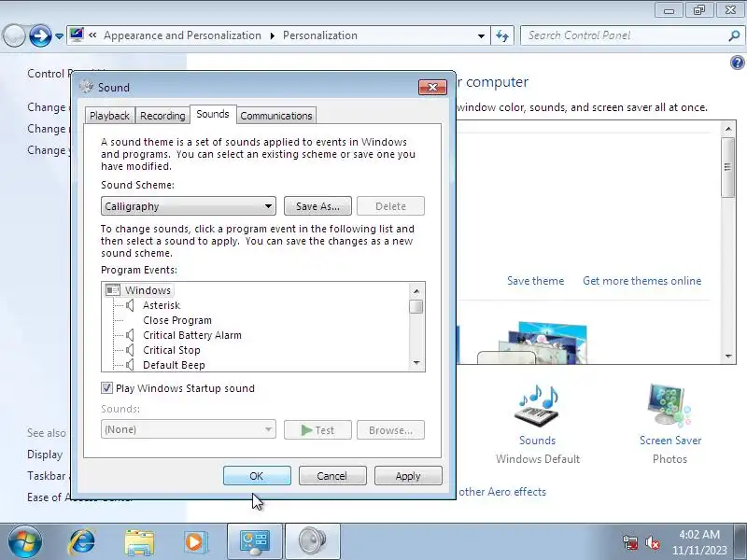Open the address bar history dropdown arrow
Viewport: 747px width, 560px height.
coord(481,35)
